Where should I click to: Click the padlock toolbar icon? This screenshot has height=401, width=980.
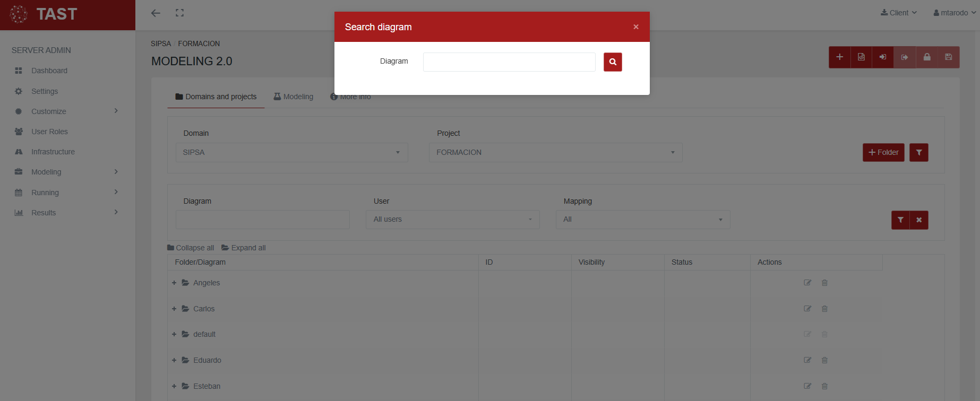(926, 57)
